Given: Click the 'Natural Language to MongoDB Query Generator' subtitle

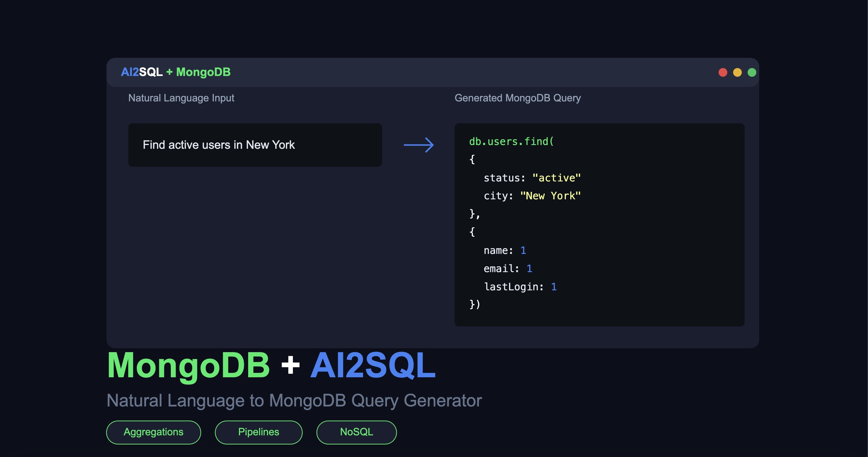Looking at the screenshot, I should tap(294, 401).
